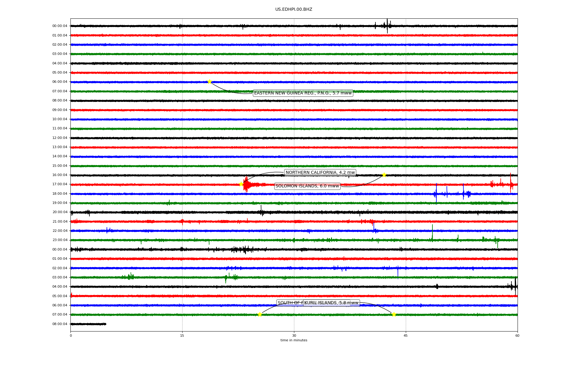Click the SOLOMON ISLANDS, 6.0 mww label
588x368 pixels.
click(307, 186)
